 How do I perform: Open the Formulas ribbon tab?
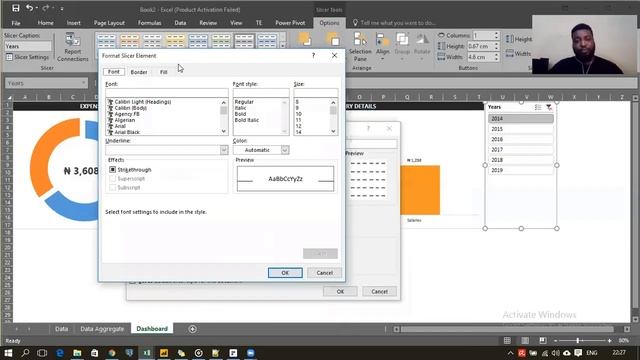(x=149, y=23)
